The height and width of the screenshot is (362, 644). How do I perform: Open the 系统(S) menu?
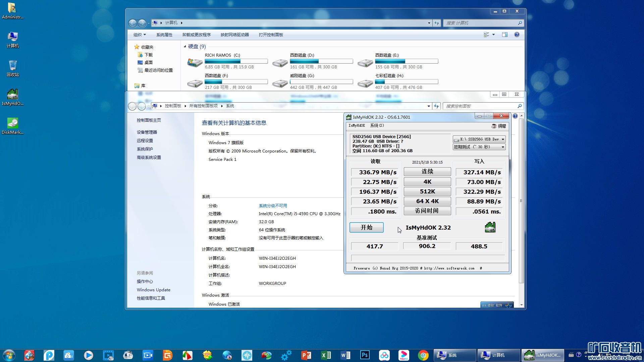click(x=377, y=126)
